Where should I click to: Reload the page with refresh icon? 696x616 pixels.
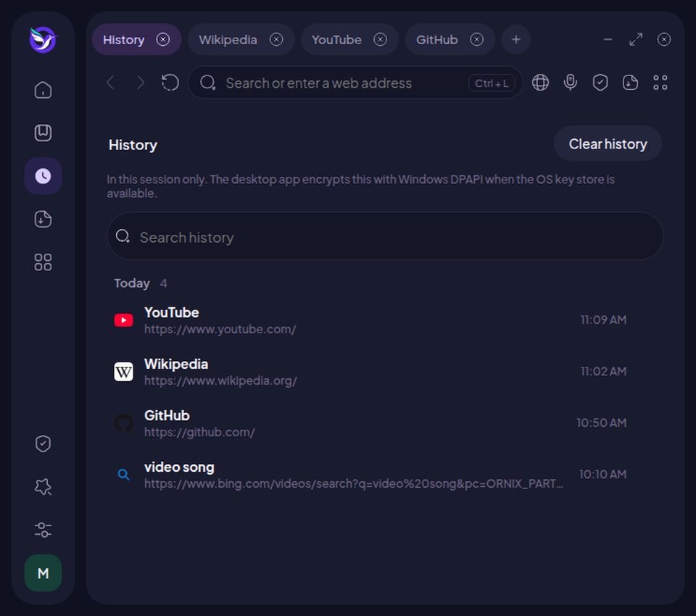tap(170, 83)
